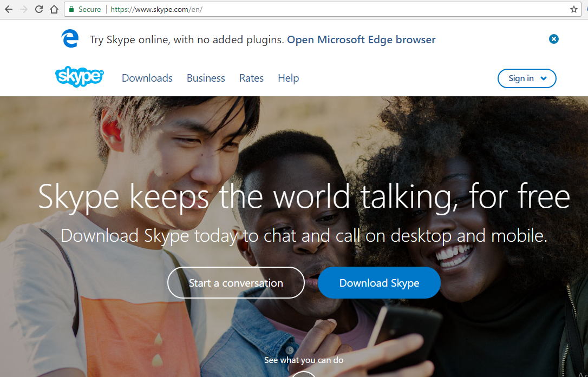
Task: Click the browser forward arrow
Action: [24, 9]
